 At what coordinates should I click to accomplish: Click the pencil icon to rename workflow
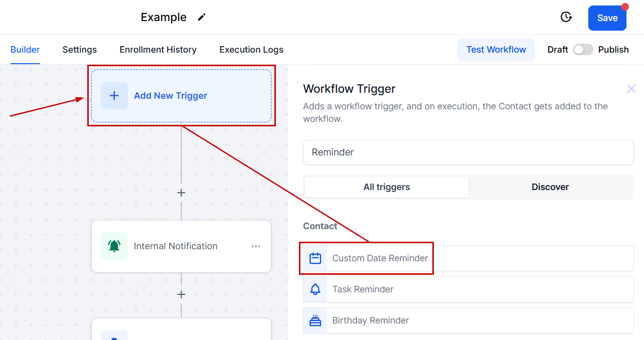(x=202, y=17)
